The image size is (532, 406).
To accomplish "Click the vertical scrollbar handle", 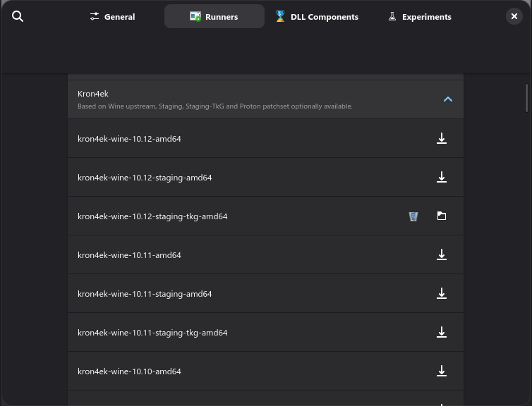I will [527, 98].
